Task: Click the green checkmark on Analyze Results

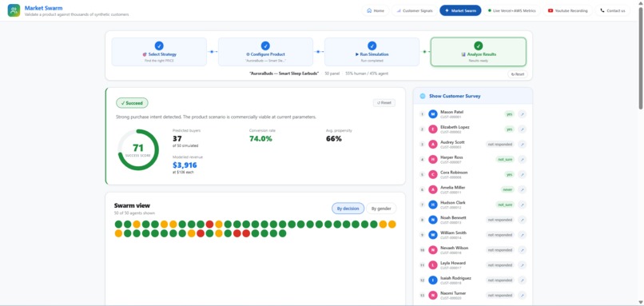Action: [478, 46]
